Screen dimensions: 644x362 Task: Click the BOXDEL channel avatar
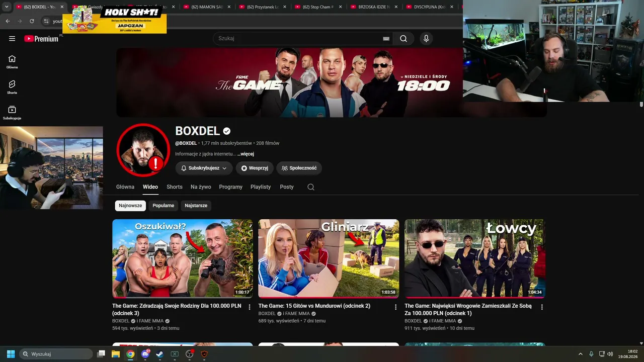pyautogui.click(x=143, y=150)
